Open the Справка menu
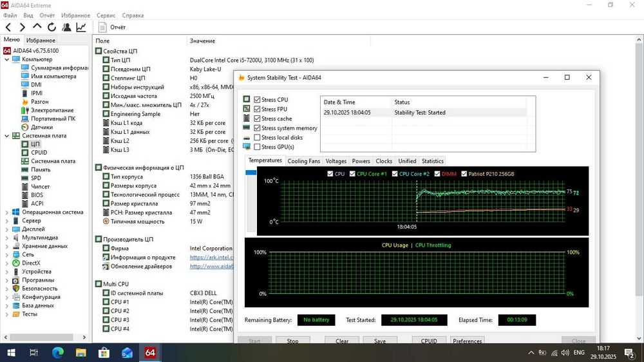 click(133, 15)
